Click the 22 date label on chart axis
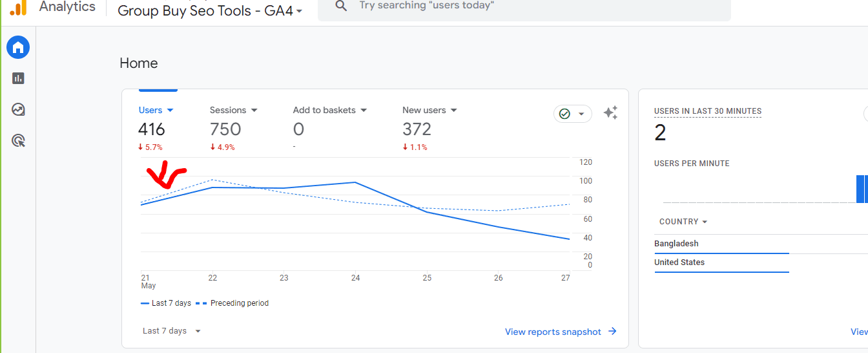This screenshot has width=868, height=353. [212, 278]
